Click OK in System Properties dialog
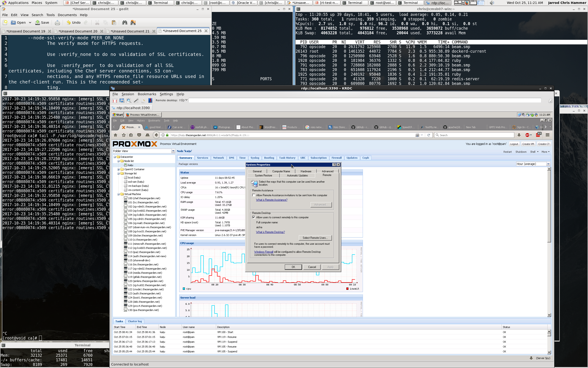588x368 pixels. (x=293, y=267)
